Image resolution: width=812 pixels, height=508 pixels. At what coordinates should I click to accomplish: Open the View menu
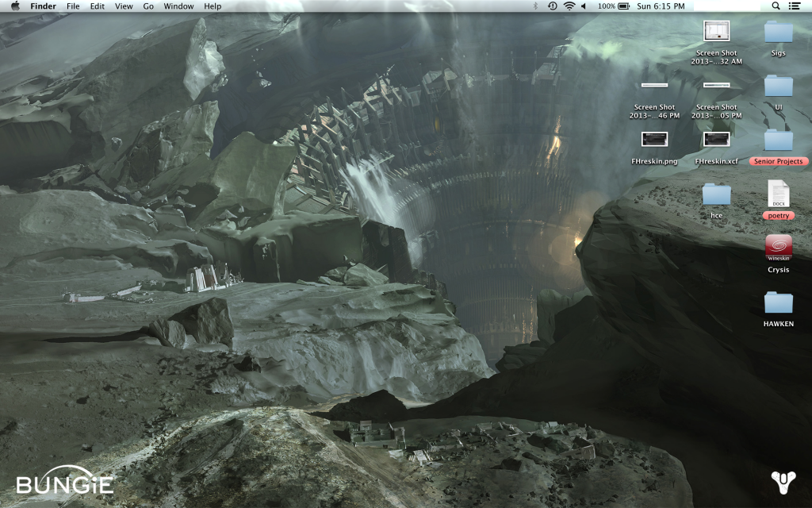124,6
